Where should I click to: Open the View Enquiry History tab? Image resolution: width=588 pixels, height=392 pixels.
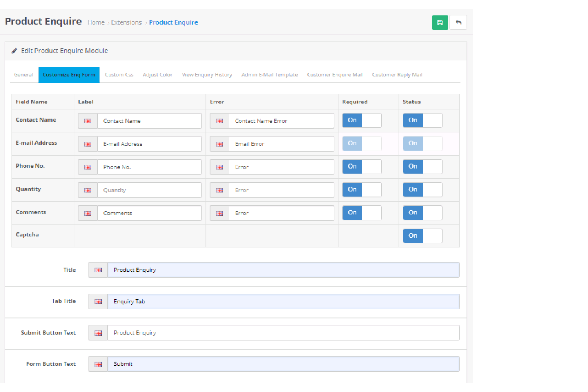pyautogui.click(x=207, y=74)
